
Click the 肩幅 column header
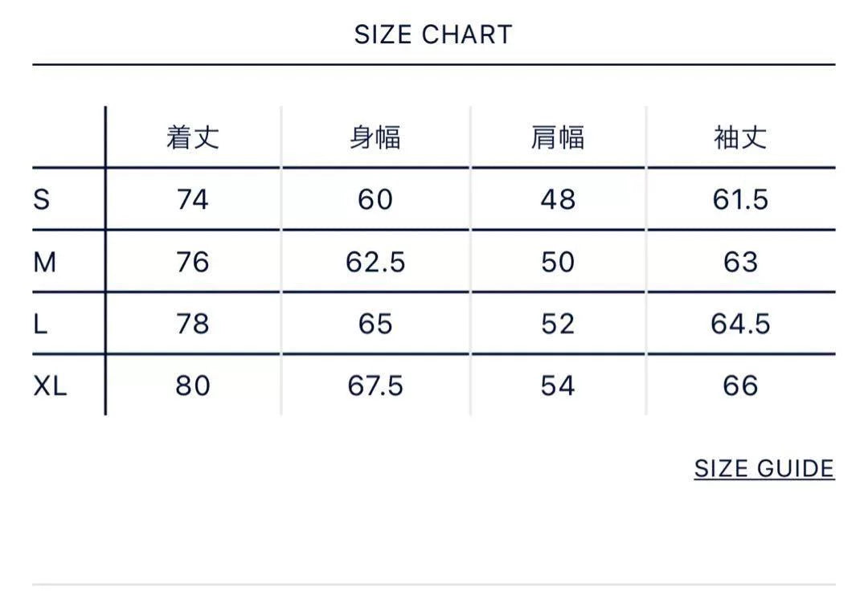tap(558, 137)
